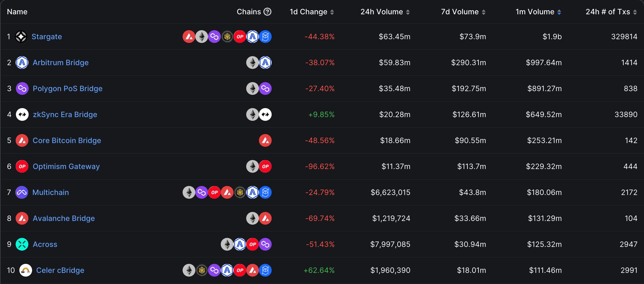Click the $7,997,085 24h volume cell

[x=390, y=244]
